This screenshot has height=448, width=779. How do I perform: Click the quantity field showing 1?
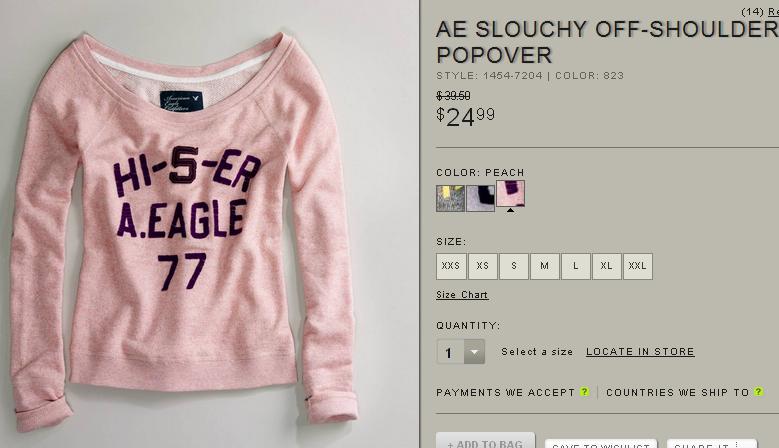point(450,352)
